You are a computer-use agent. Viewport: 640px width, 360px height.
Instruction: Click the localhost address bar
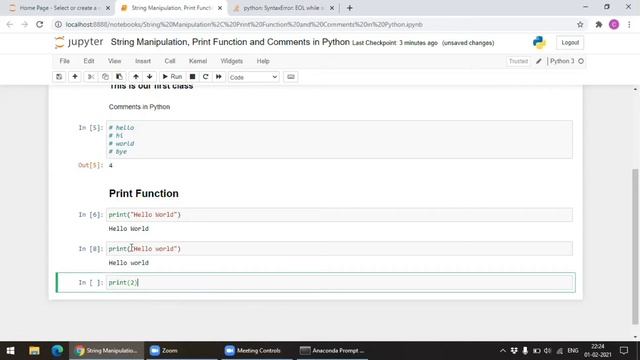click(x=244, y=24)
